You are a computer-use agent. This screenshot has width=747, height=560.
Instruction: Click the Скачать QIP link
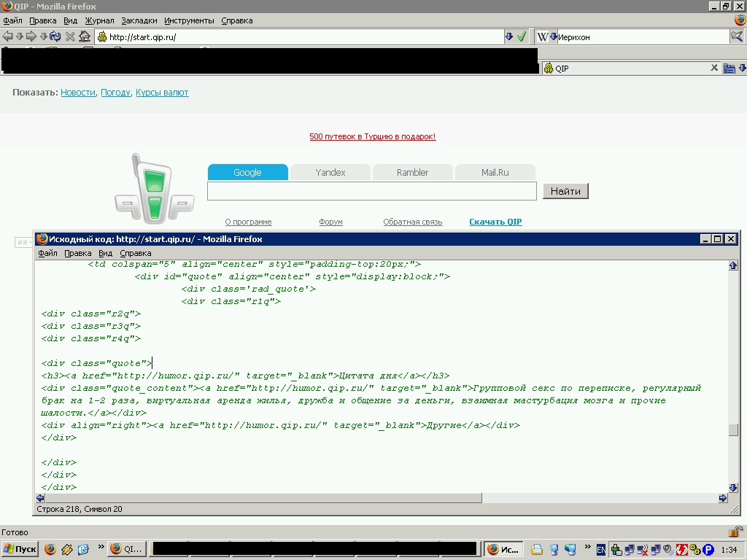tap(495, 222)
